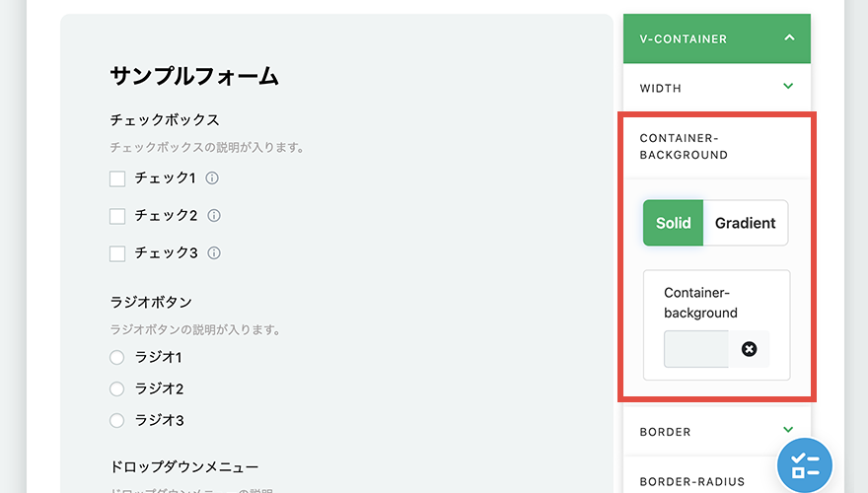The width and height of the screenshot is (868, 493).
Task: Switch background mode to Gradient
Action: (x=745, y=223)
